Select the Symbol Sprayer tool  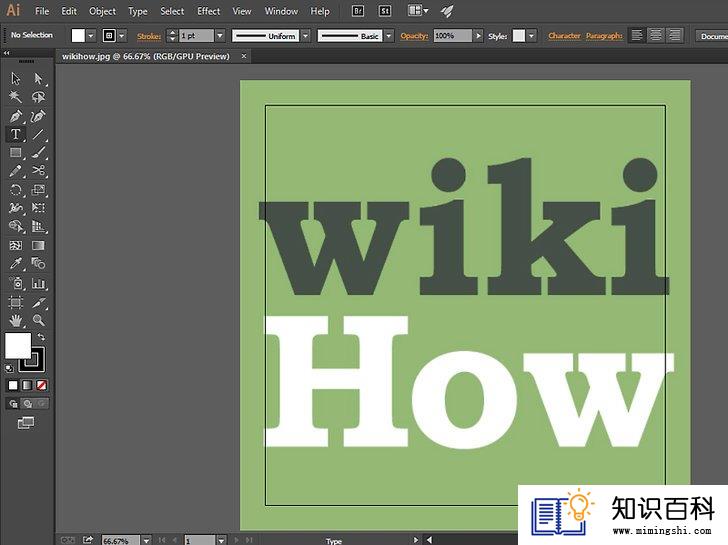tap(15, 283)
